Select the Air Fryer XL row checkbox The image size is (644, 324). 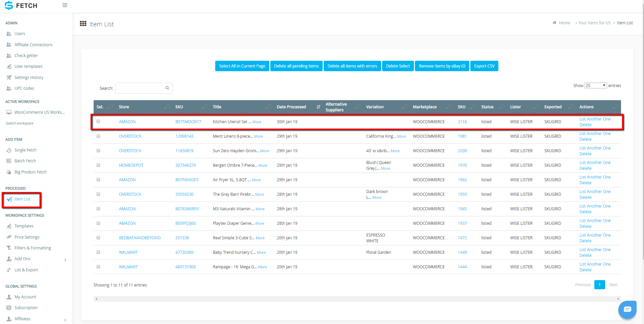[98, 180]
